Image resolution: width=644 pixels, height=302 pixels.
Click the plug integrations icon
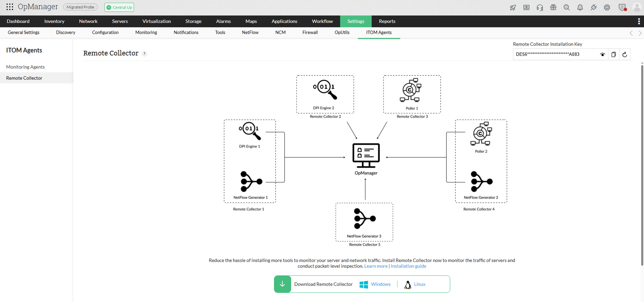click(x=593, y=8)
